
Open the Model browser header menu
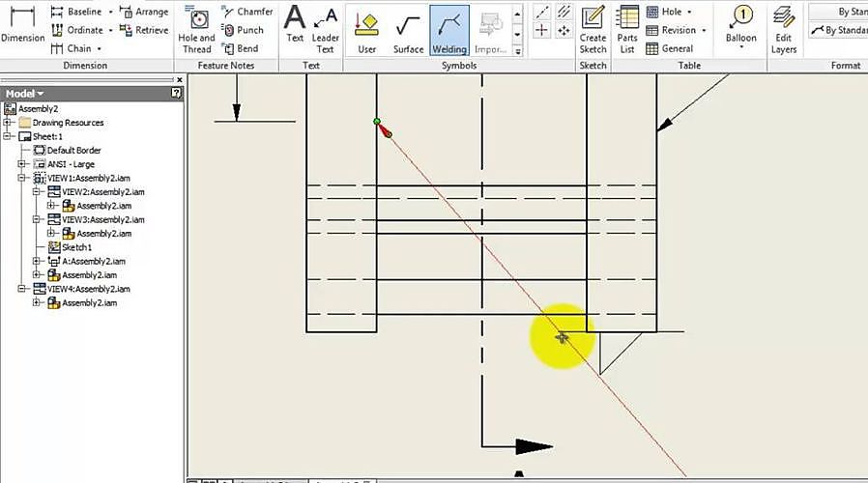click(x=24, y=94)
